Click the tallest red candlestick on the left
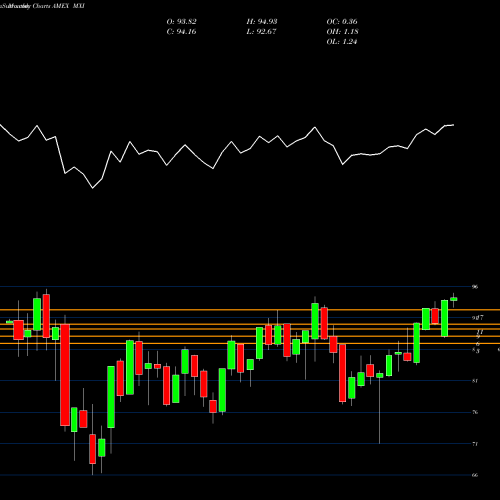The height and width of the screenshot is (500, 500). pyautogui.click(x=65, y=375)
